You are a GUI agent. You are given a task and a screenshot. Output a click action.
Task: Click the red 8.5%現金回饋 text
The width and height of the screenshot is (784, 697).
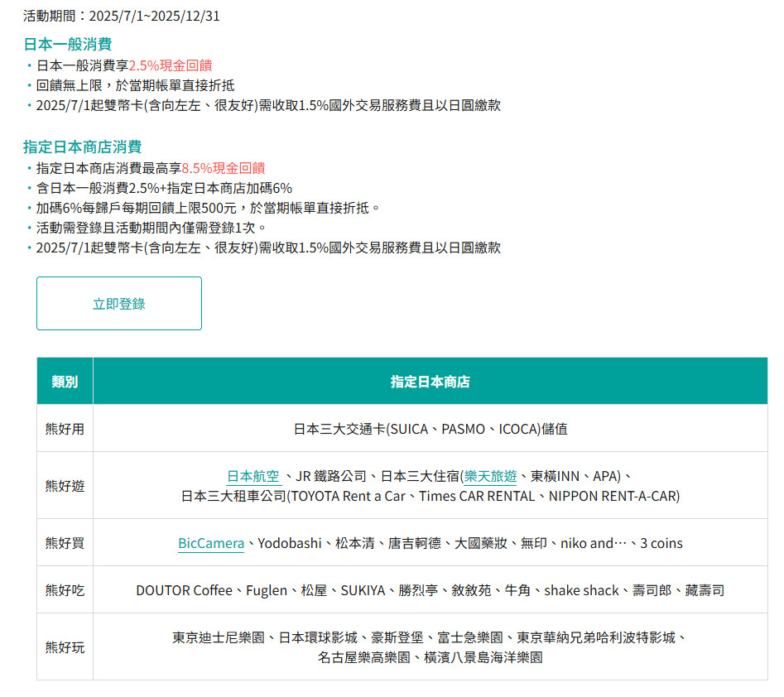[223, 168]
